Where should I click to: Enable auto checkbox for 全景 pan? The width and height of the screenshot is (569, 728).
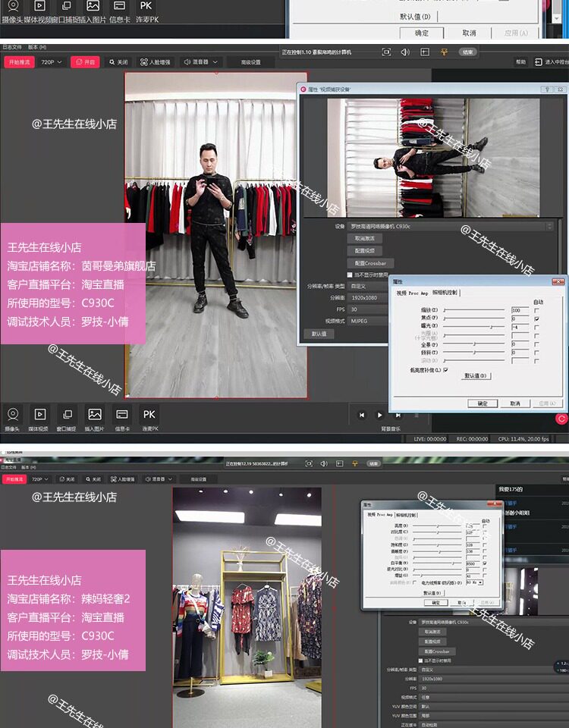click(x=536, y=344)
